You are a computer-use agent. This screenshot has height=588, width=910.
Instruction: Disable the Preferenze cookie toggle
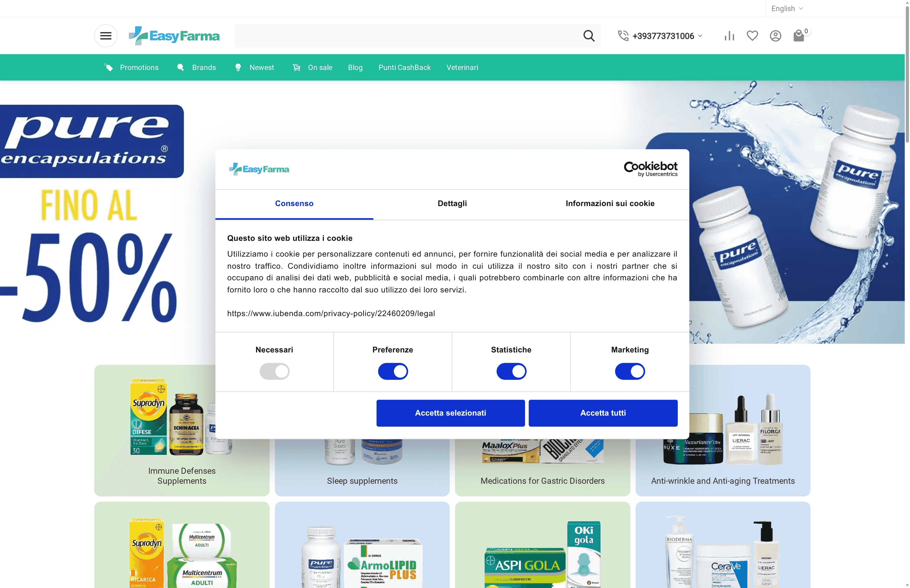(x=393, y=371)
